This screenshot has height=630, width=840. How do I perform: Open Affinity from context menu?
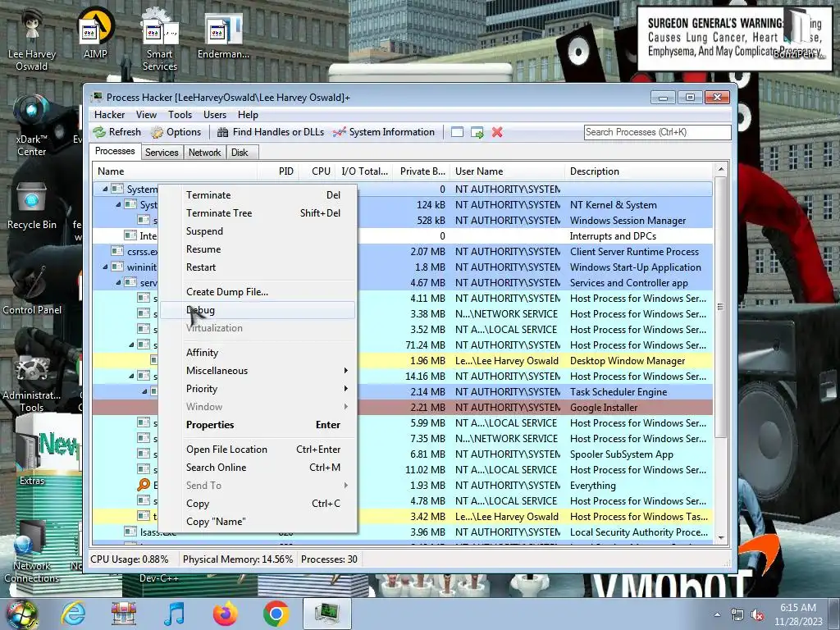click(258, 353)
